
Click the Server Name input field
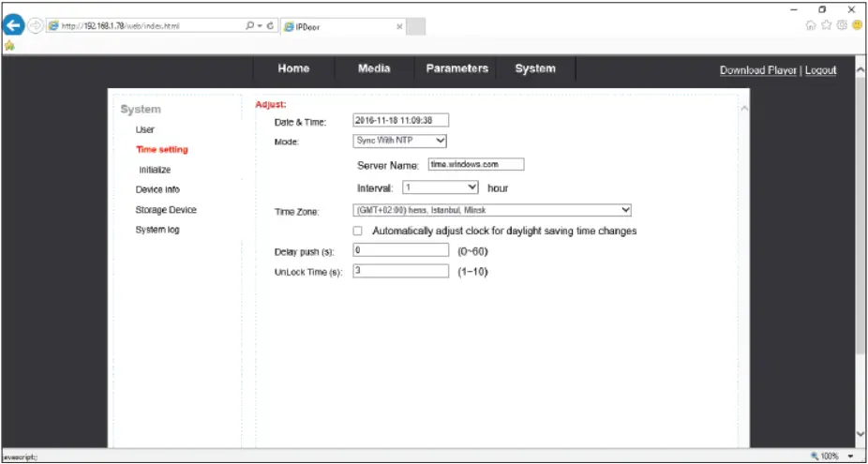(x=476, y=164)
